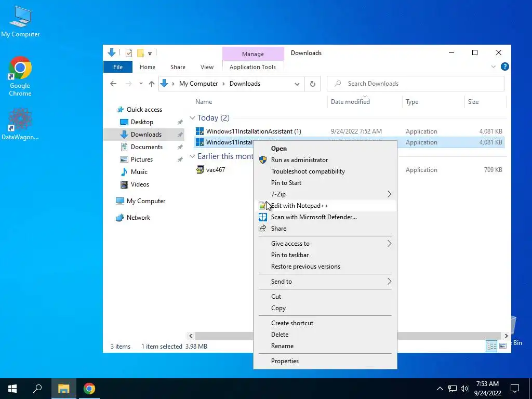The image size is (532, 399).
Task: Click the horizontal scrollbar left arrow
Action: pyautogui.click(x=191, y=336)
